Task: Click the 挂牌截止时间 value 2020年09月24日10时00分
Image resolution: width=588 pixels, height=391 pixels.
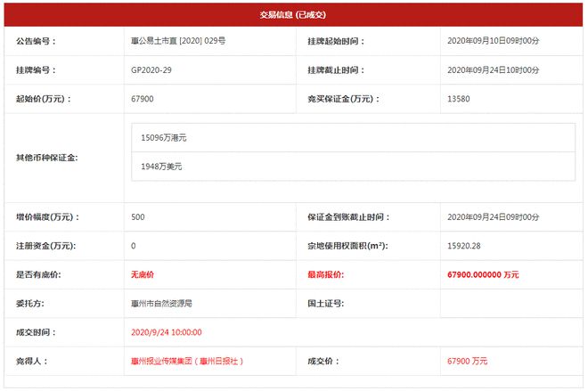Action: [493, 69]
